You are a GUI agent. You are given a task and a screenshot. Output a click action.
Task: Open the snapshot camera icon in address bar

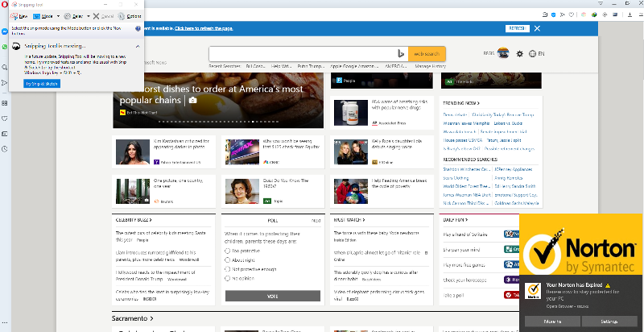pyautogui.click(x=545, y=15)
